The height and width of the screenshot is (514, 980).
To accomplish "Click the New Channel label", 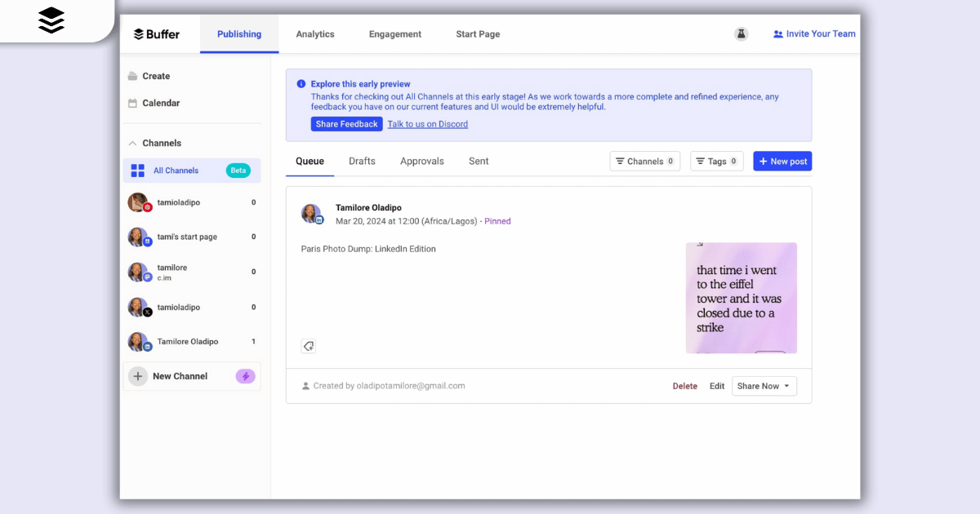I will (x=180, y=376).
